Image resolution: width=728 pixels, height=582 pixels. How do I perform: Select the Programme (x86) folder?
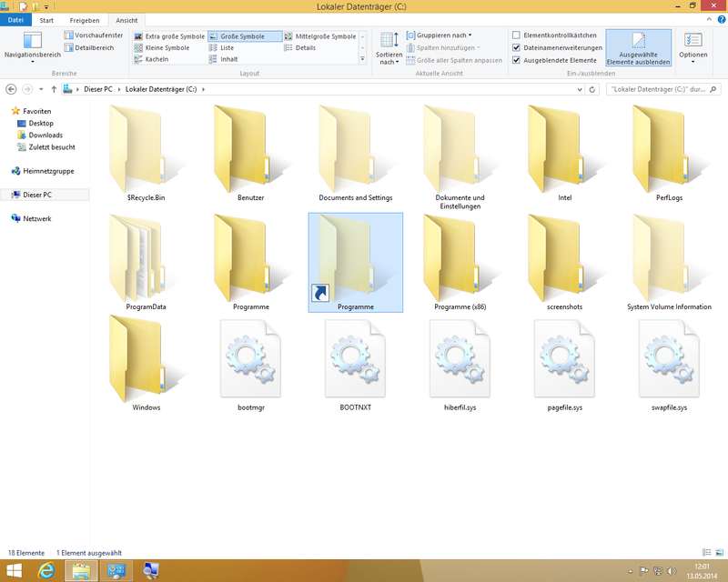click(x=460, y=262)
